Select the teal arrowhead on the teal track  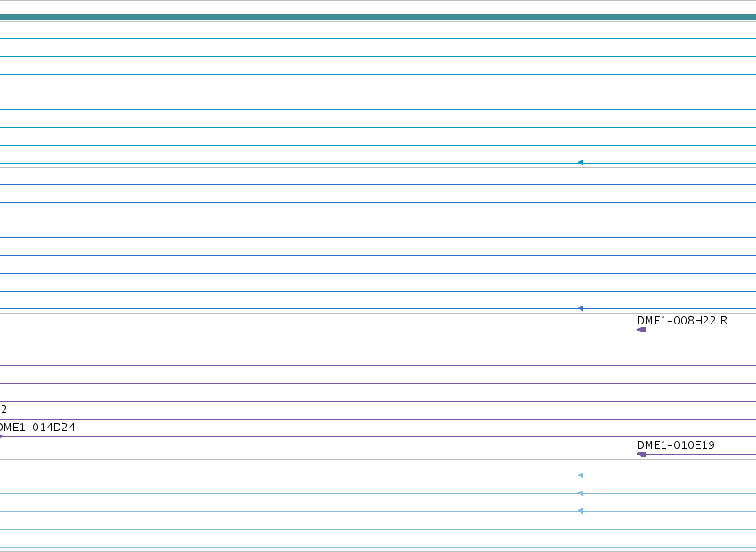(x=580, y=163)
